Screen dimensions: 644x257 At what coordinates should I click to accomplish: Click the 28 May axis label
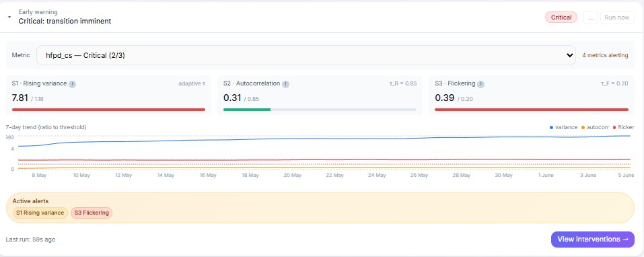[x=461, y=176]
